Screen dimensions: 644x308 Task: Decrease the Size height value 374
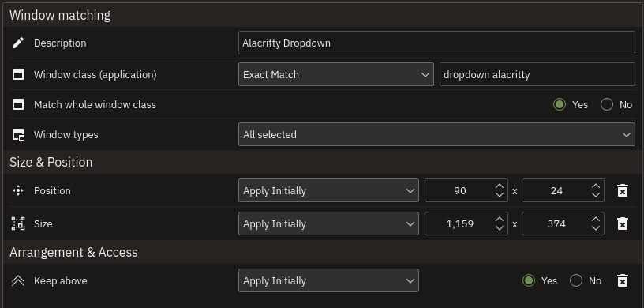click(596, 227)
